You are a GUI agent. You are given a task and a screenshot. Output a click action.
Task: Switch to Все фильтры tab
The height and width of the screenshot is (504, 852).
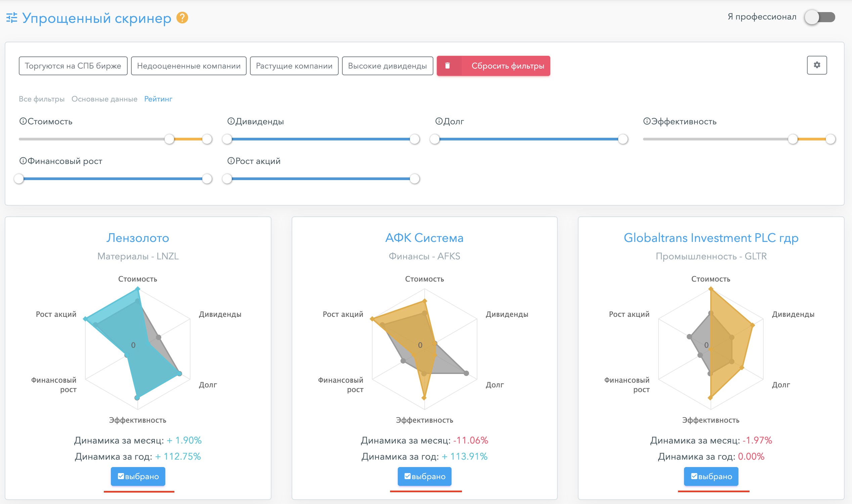click(x=42, y=99)
